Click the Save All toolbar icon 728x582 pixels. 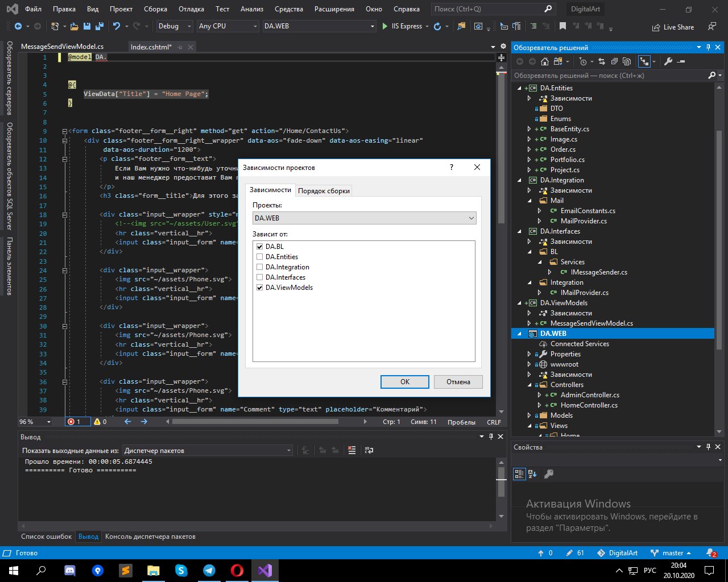pyautogui.click(x=100, y=26)
